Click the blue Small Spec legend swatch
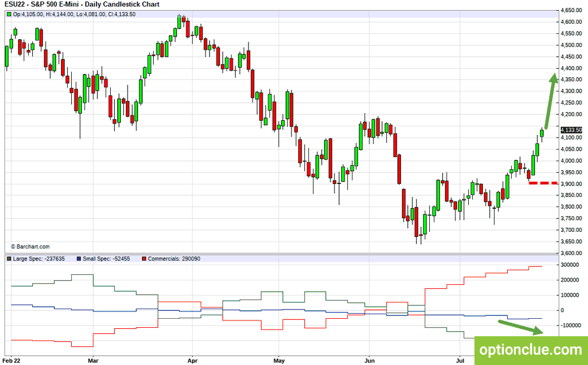 (x=79, y=259)
